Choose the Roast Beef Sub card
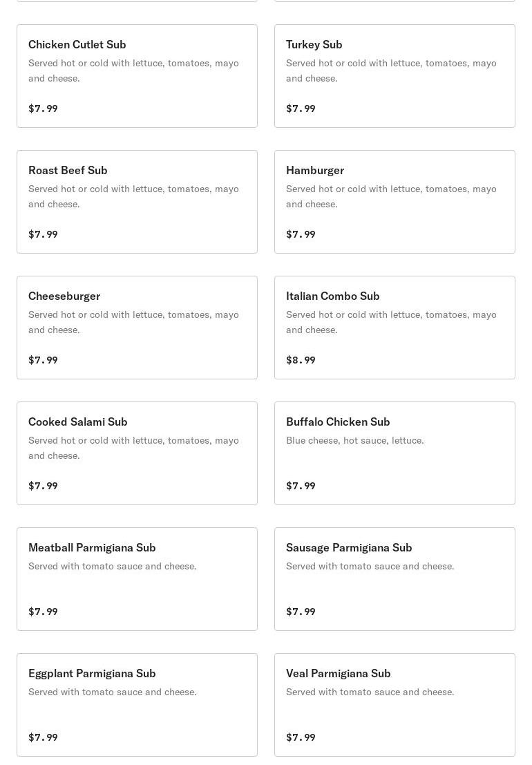532x765 pixels. [137, 202]
